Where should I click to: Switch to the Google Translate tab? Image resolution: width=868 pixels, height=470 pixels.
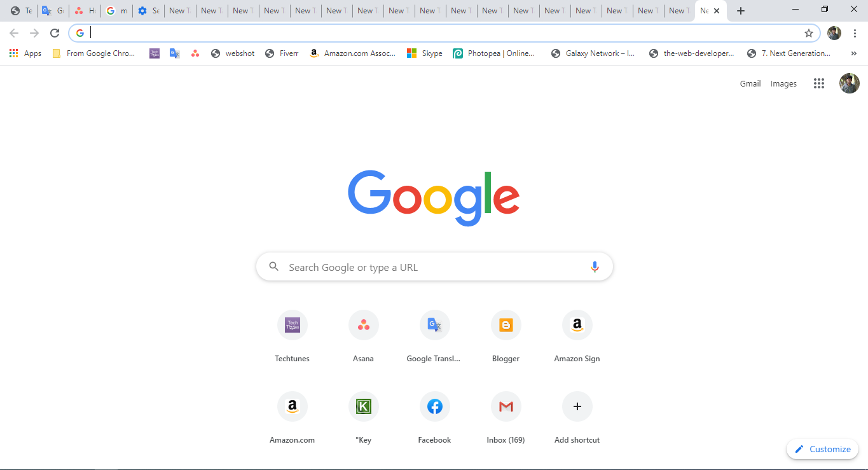53,11
